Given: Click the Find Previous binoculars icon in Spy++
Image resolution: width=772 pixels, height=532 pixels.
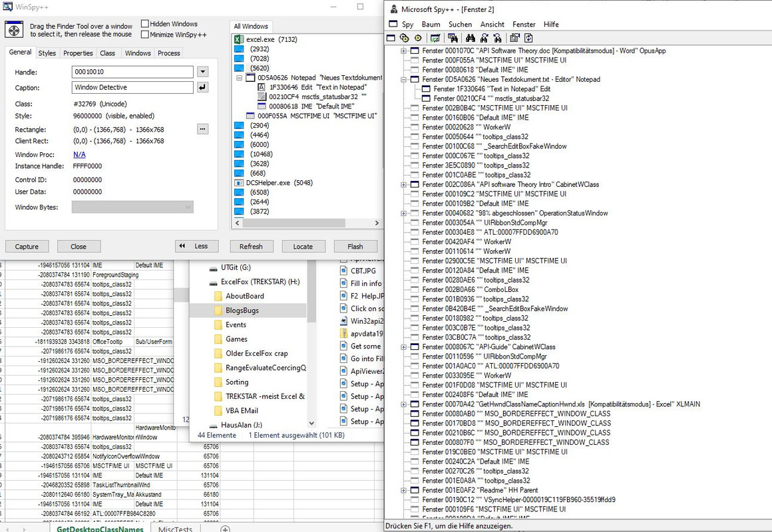Looking at the screenshot, I should click(x=497, y=38).
